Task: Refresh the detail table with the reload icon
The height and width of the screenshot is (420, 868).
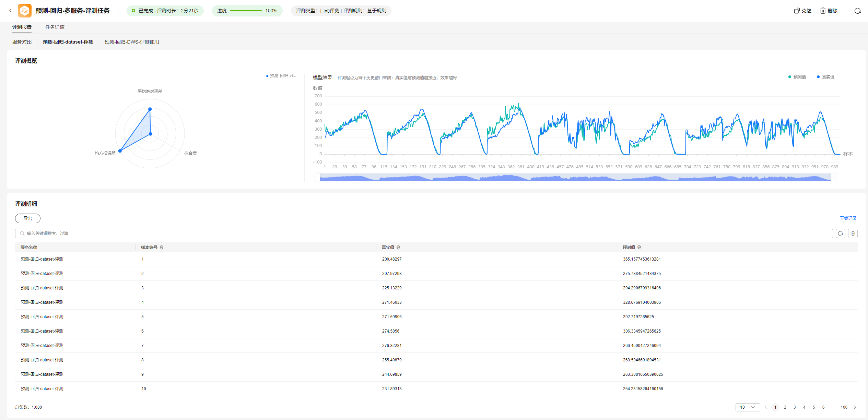Action: 840,233
